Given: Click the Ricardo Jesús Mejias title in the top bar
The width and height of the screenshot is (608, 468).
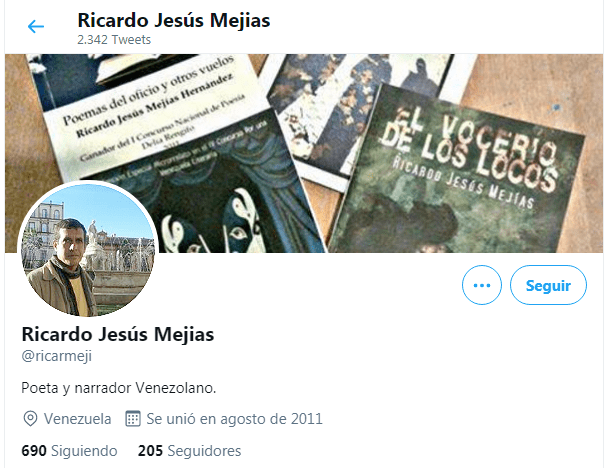Looking at the screenshot, I should coord(174,20).
